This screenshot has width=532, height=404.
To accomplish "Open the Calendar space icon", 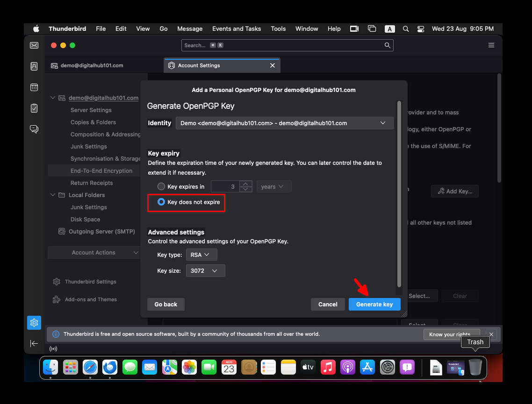I will point(34,87).
